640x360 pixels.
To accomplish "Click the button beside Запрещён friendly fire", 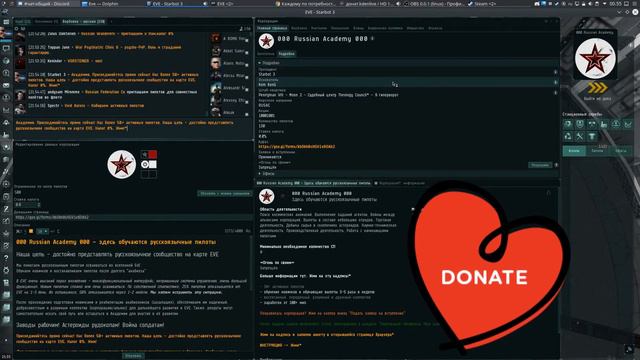I will [540, 165].
